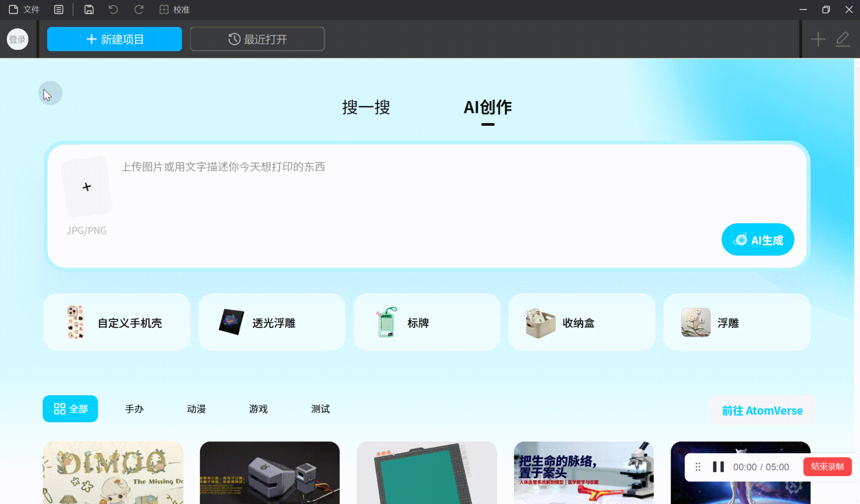
Task: Open the gray machine model thumbnail
Action: [270, 472]
